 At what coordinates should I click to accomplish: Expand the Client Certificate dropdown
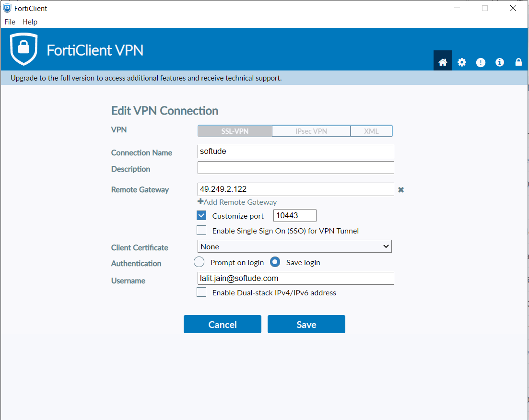pos(294,246)
